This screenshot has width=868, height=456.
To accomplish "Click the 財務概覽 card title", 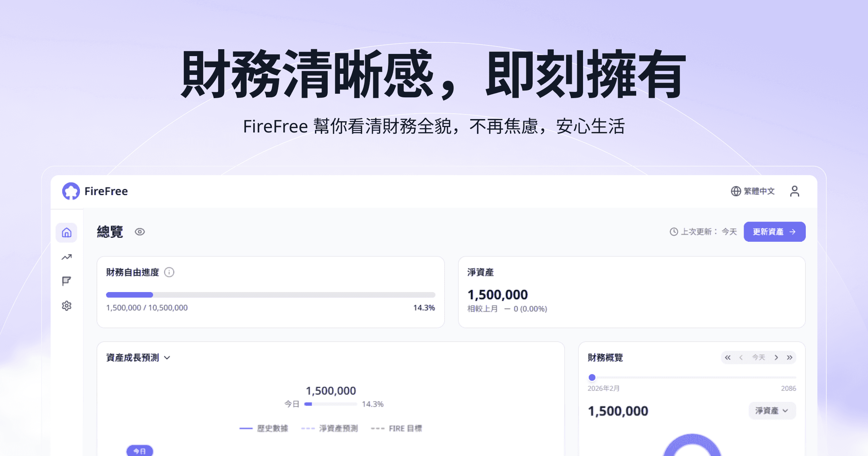I will [605, 358].
